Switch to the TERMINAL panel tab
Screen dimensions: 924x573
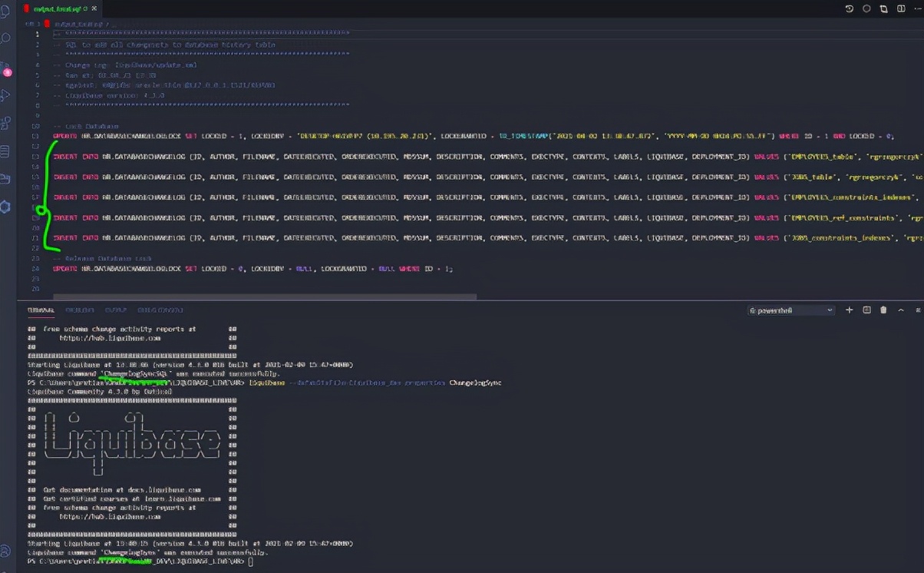click(41, 310)
